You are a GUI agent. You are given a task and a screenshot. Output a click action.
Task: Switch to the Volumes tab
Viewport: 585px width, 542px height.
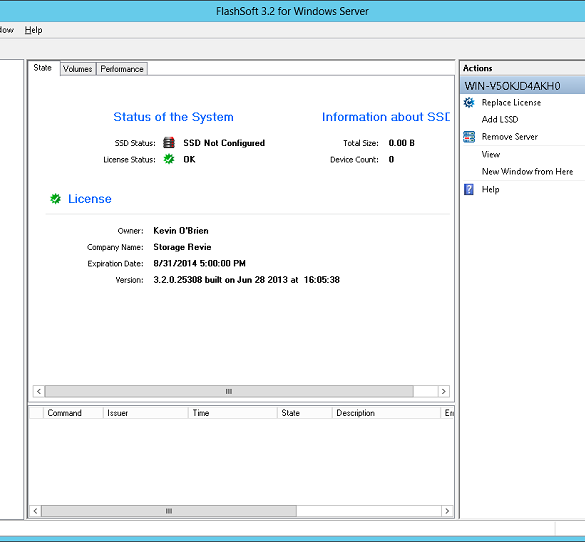(x=78, y=69)
